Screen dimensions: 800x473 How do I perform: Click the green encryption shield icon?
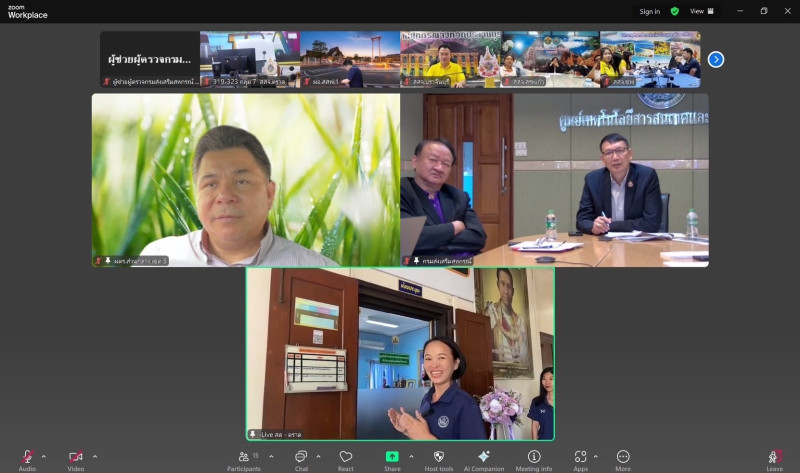[x=674, y=11]
